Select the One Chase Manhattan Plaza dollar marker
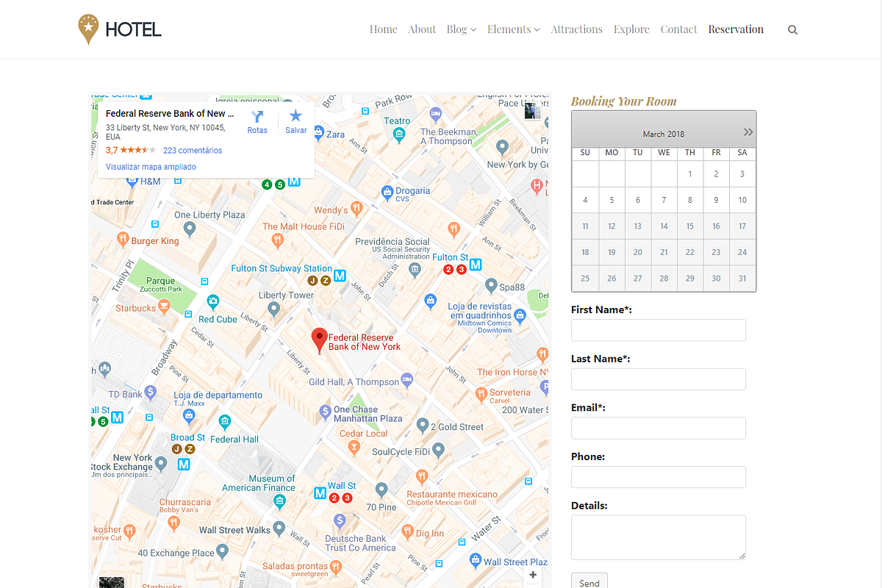Viewport: 882px width, 588px height. [x=325, y=412]
